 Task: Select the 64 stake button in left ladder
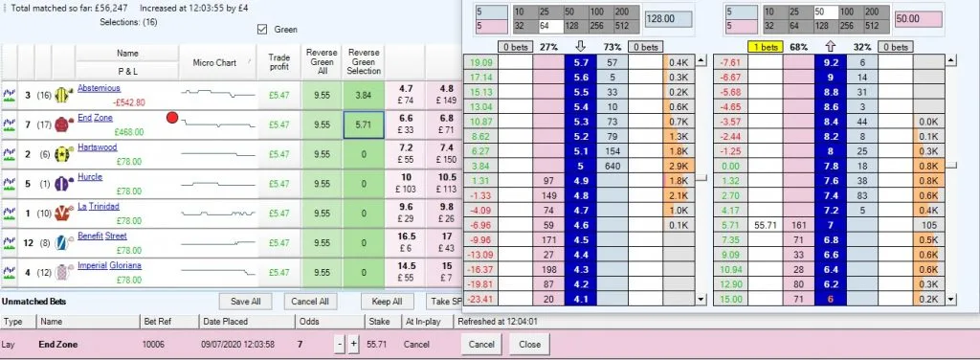pos(546,26)
